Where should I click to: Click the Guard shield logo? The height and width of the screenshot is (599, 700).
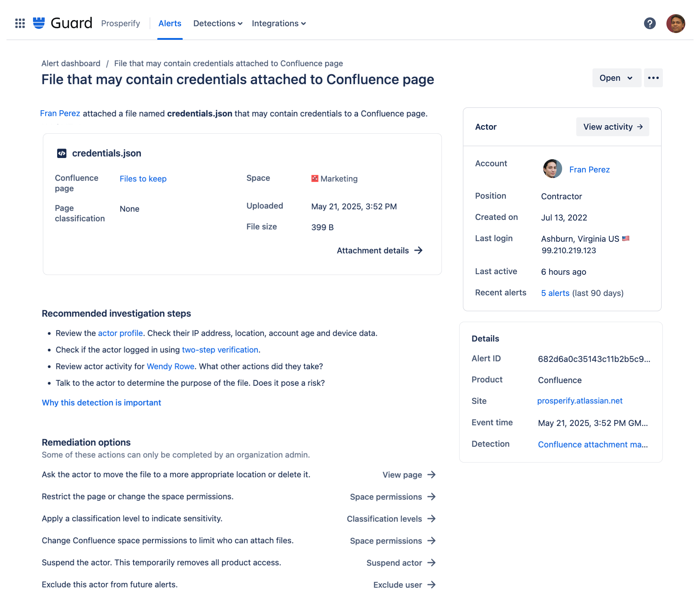39,23
